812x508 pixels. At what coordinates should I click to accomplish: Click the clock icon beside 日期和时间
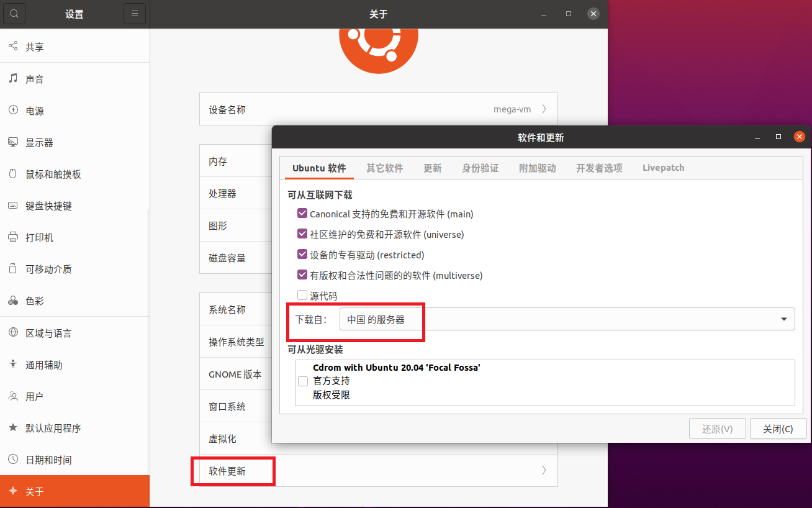pyautogui.click(x=13, y=460)
